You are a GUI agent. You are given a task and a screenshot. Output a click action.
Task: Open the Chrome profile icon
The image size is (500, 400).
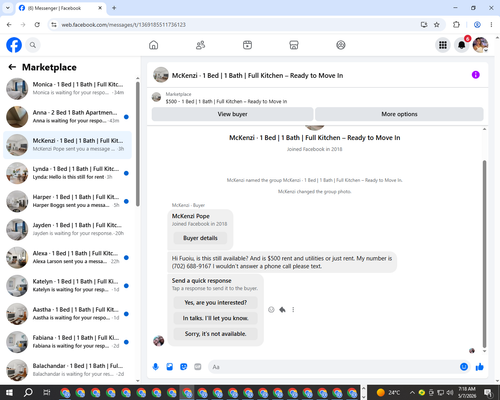coord(477,25)
